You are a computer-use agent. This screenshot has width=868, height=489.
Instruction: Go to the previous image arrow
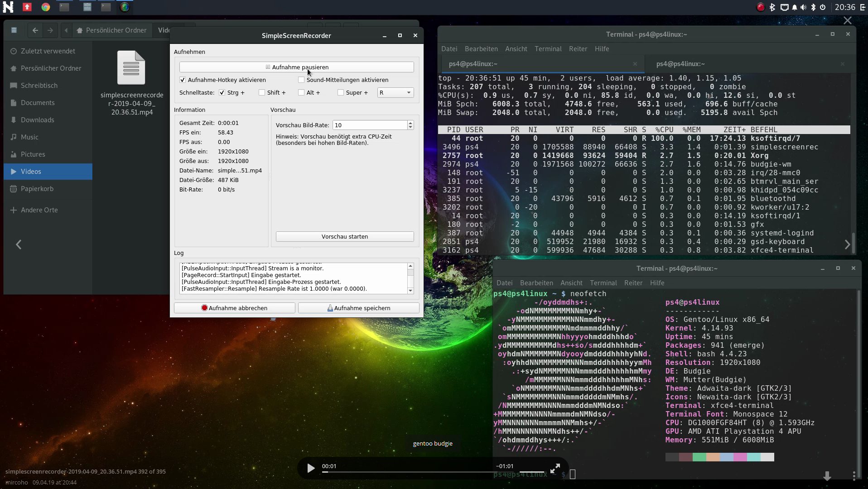point(19,244)
